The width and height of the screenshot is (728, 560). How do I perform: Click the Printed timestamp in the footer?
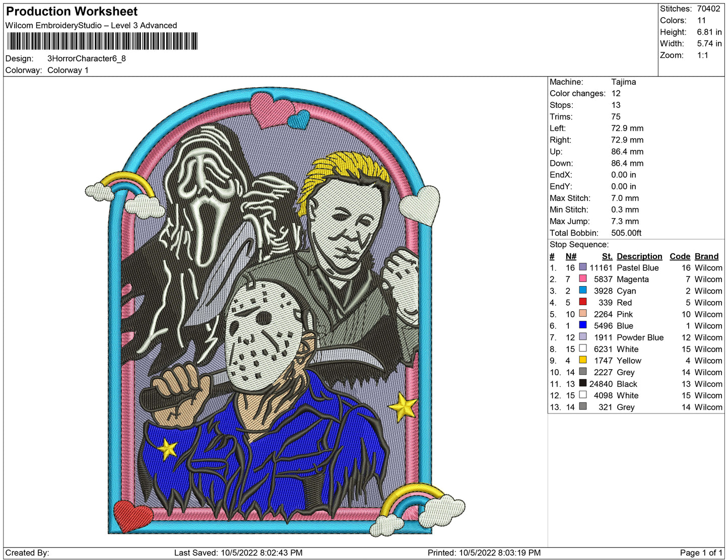coord(484,553)
